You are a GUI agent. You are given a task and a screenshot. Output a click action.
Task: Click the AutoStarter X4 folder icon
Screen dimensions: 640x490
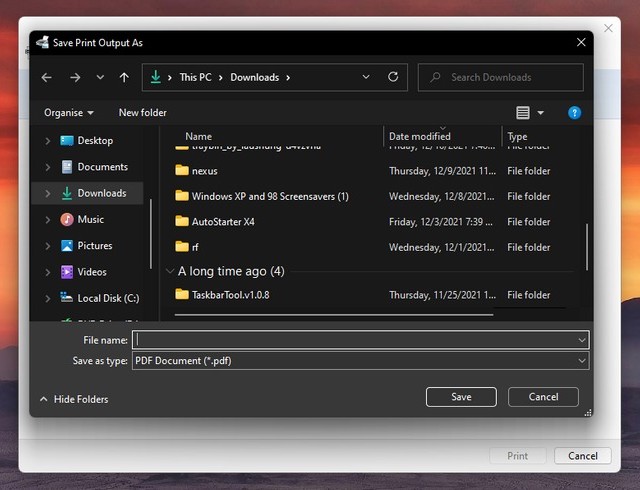tap(182, 221)
